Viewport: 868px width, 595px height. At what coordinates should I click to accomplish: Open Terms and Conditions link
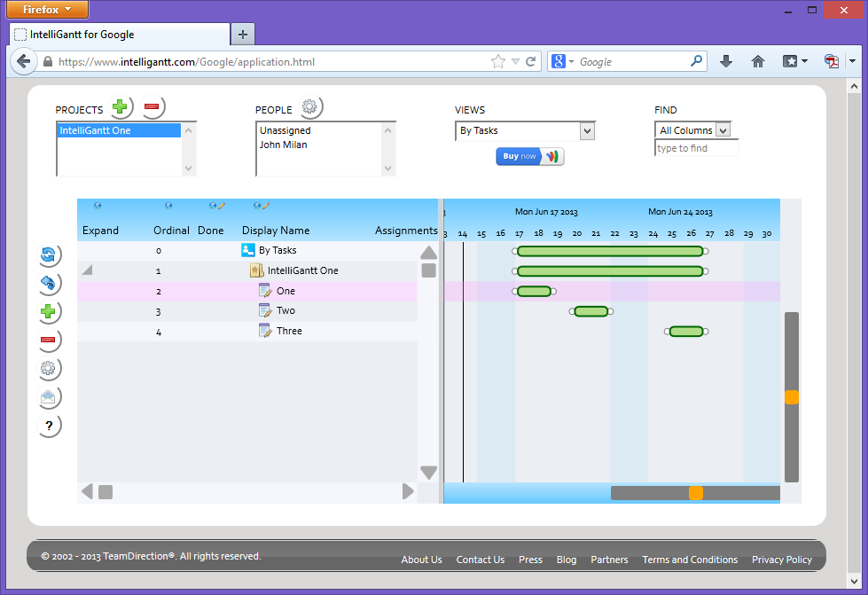691,560
